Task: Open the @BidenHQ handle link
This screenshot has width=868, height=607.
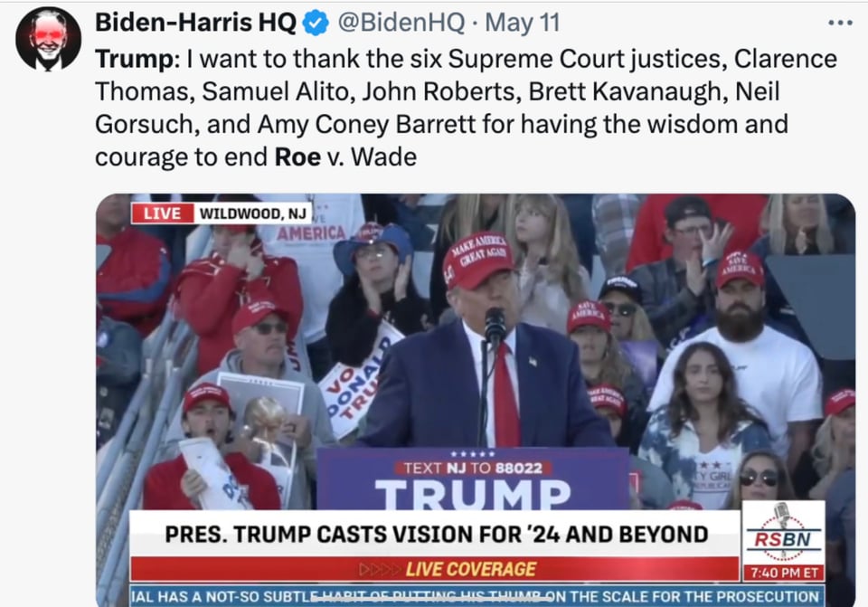Action: point(401,23)
